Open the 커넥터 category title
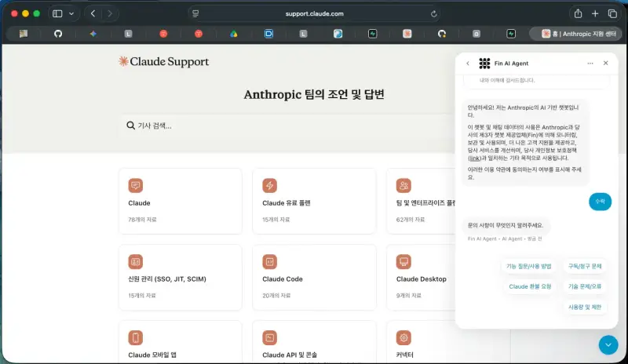Viewport: 628px width, 364px height. (x=404, y=355)
